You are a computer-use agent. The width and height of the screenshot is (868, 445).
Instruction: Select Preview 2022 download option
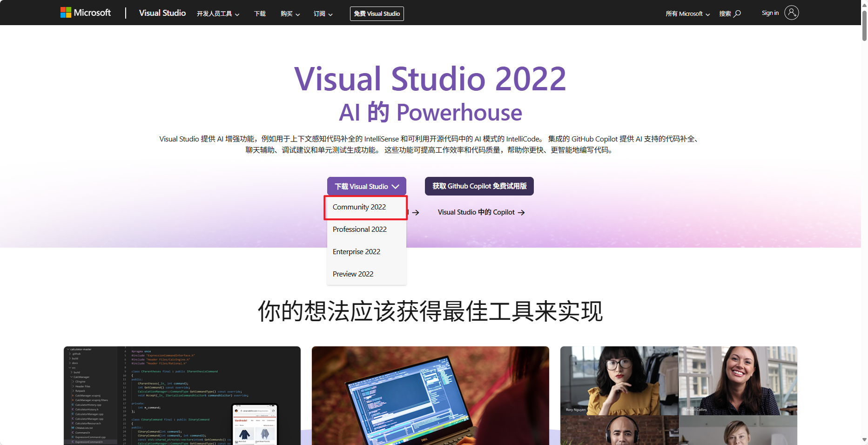pos(353,274)
